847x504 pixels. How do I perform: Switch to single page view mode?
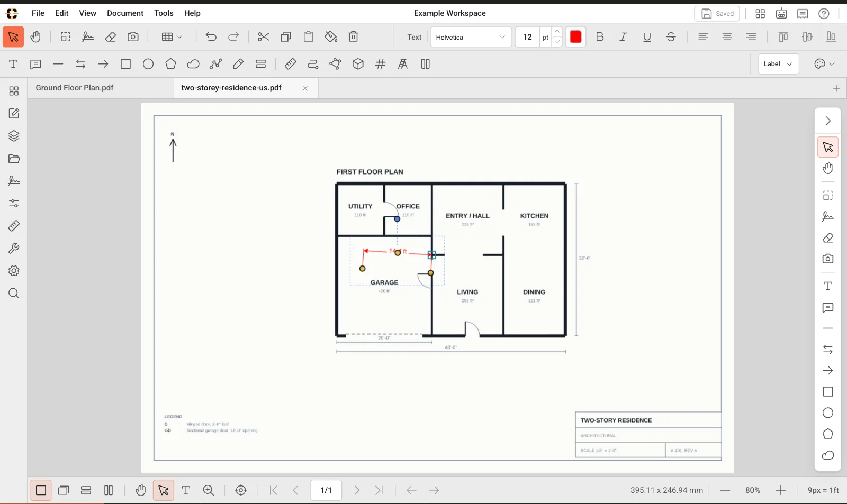point(41,491)
